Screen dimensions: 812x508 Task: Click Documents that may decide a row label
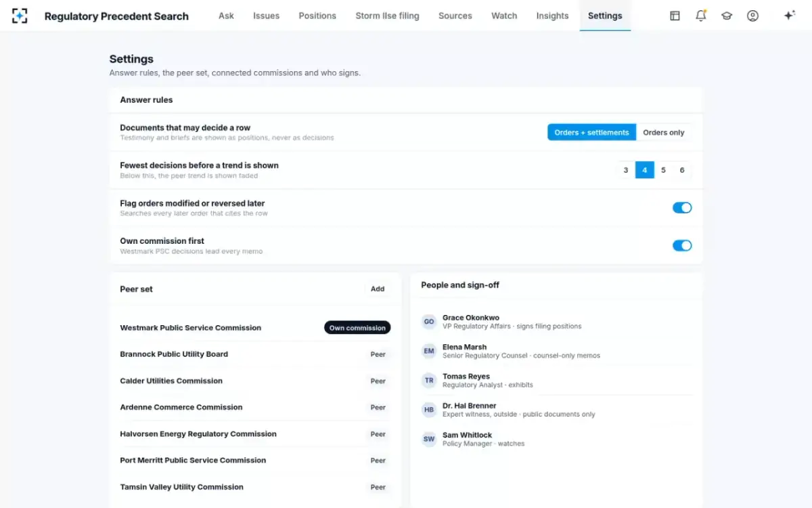[185, 127]
